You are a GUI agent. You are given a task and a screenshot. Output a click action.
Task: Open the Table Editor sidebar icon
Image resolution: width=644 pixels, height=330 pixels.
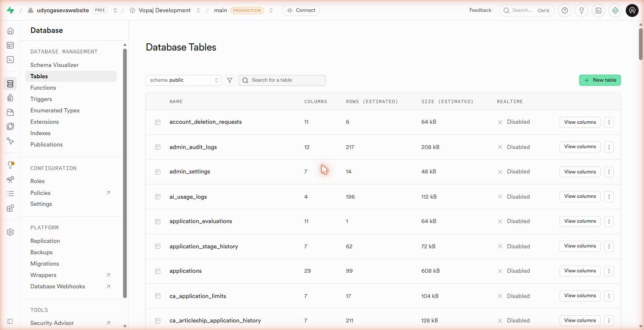point(11,45)
